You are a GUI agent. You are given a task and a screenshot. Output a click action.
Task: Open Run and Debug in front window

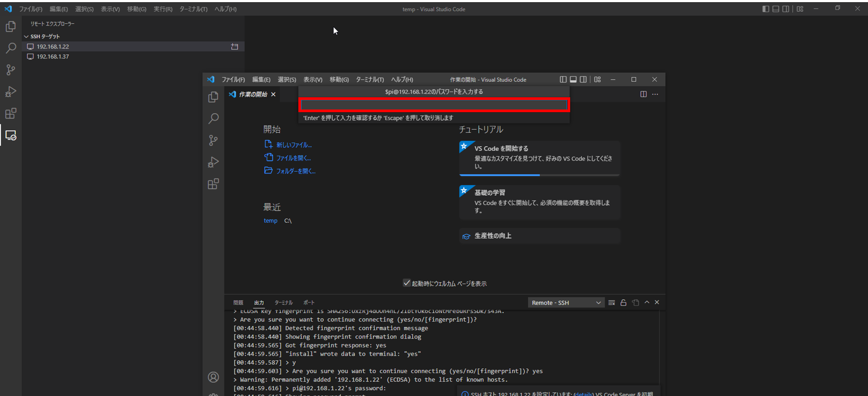pos(213,162)
